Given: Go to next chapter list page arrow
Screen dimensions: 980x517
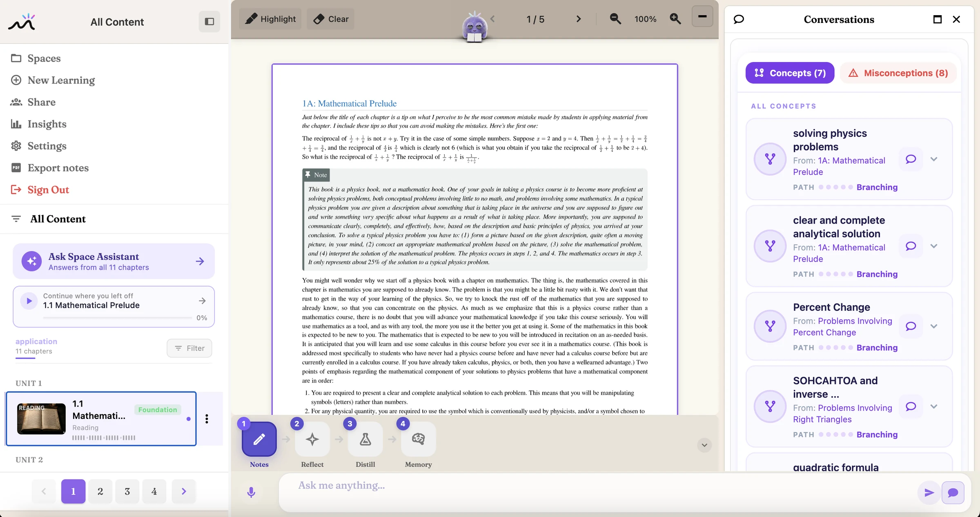Looking at the screenshot, I should point(184,491).
